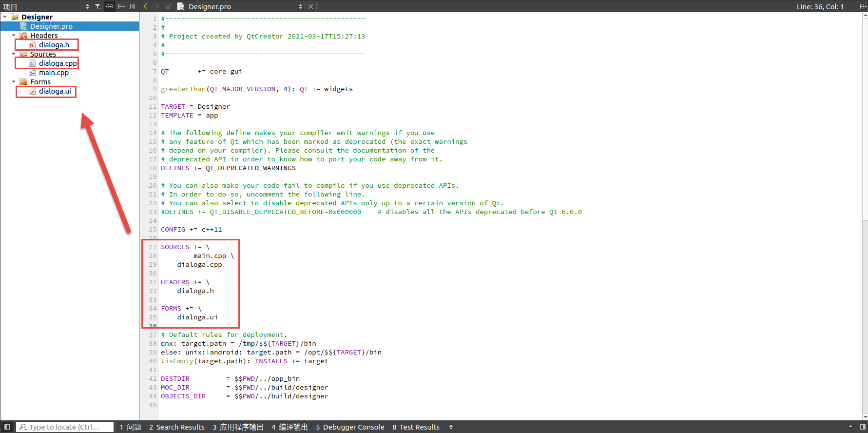
Task: Open main.cpp source file
Action: pos(54,73)
